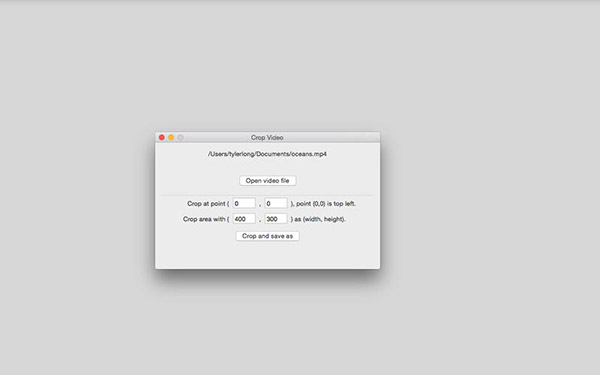Screen dimensions: 600x375
Task: Close the Crop Video window
Action: 162,137
